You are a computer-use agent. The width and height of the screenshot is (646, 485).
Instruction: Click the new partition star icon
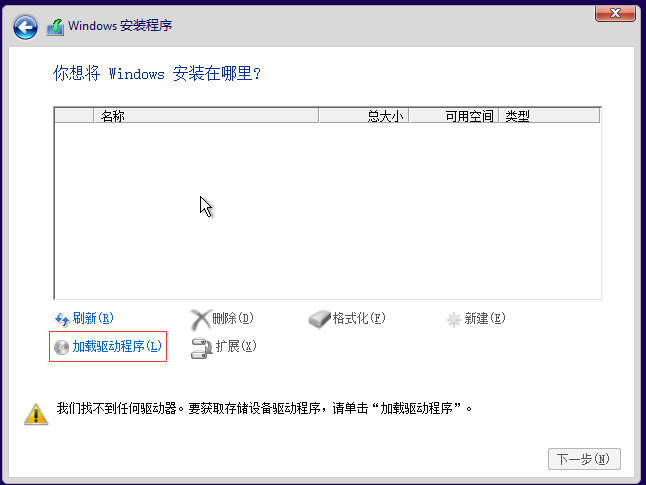454,319
